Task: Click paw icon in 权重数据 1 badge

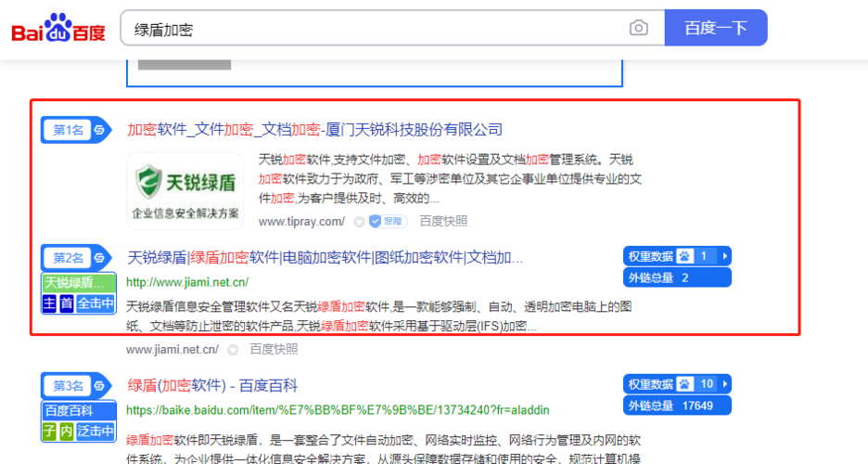Action: coord(684,256)
